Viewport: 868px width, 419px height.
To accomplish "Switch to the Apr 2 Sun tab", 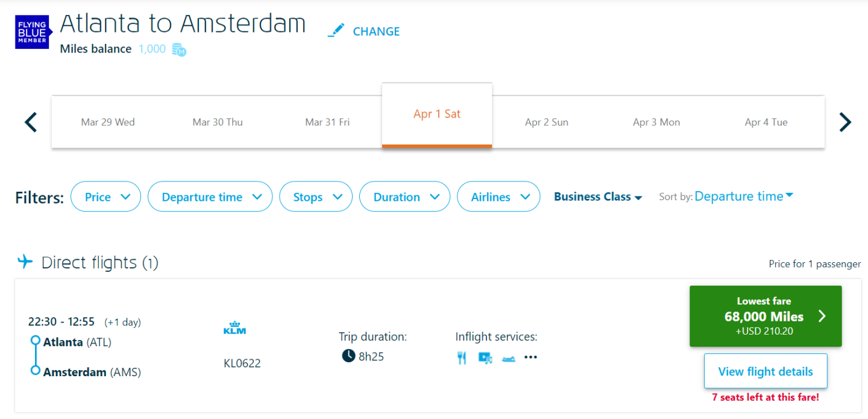I will pos(547,122).
